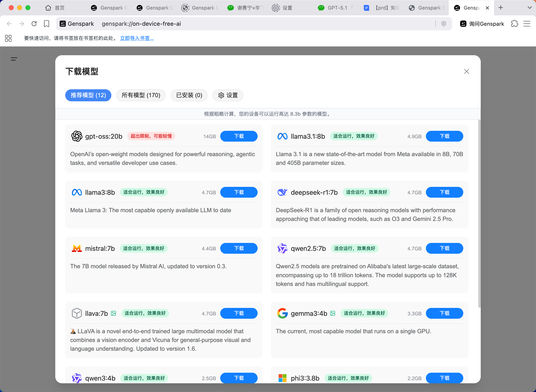Viewport: 536px width, 392px height.
Task: Click the model list scrollbar
Action: (479, 214)
